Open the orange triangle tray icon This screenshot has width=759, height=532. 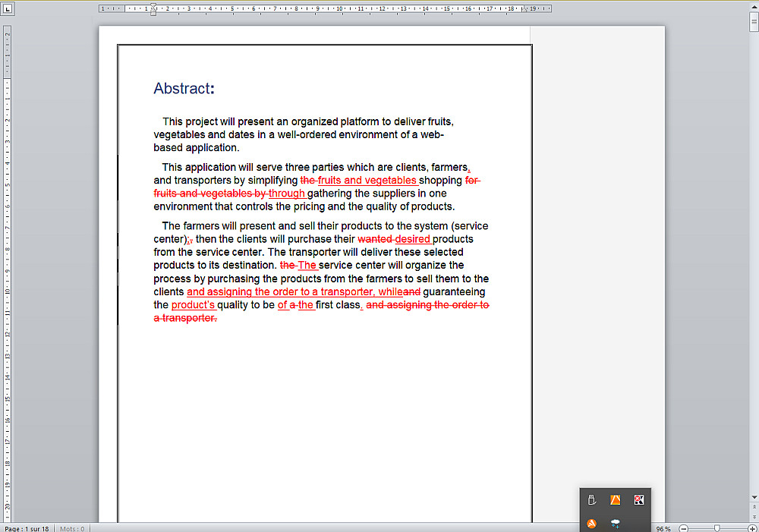(616, 499)
